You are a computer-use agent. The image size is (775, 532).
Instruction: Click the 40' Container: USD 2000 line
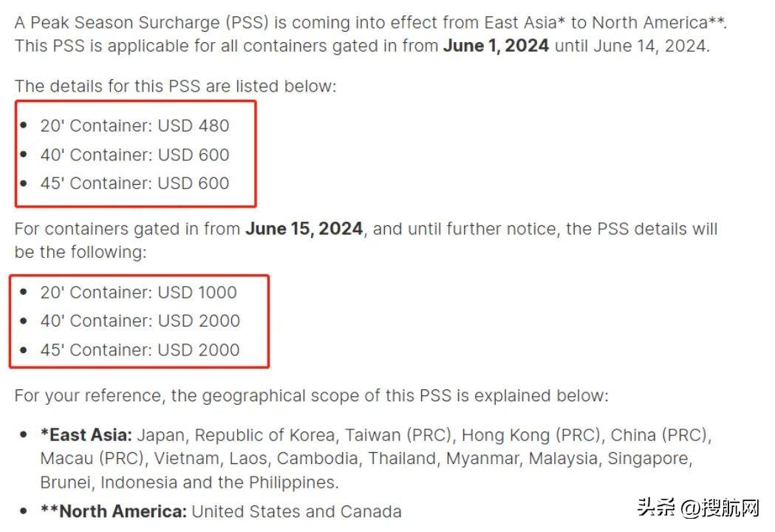coord(140,321)
